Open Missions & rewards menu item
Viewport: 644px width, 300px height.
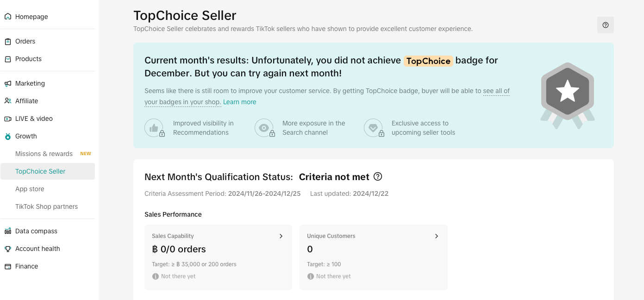point(44,154)
